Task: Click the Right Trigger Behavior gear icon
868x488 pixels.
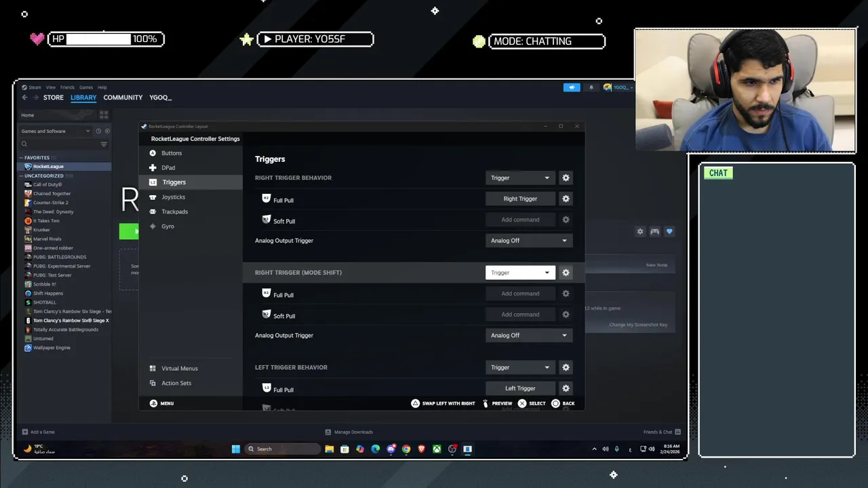Action: coord(566,178)
